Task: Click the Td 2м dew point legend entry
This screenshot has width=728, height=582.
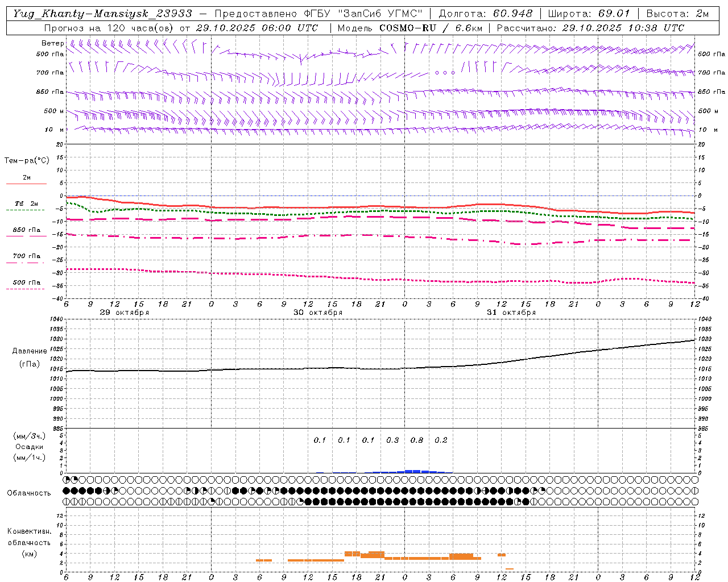Action: coord(26,203)
